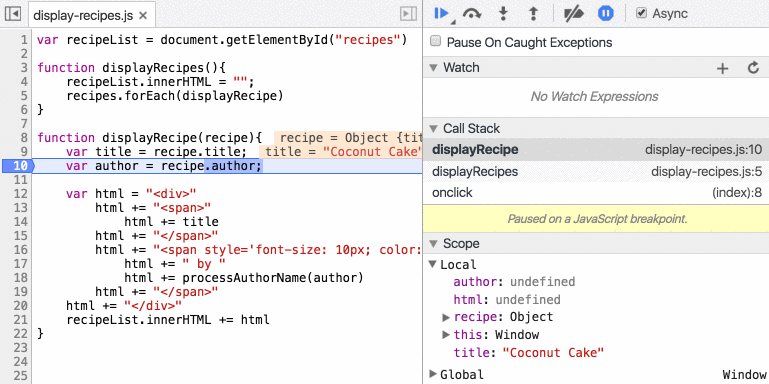
Task: Expand the Global scope section
Action: point(433,374)
